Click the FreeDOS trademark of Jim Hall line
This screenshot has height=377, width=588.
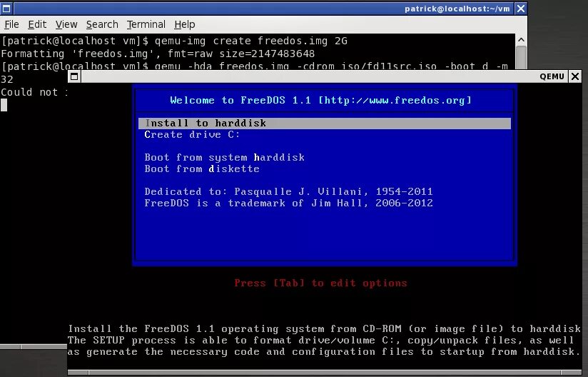288,203
